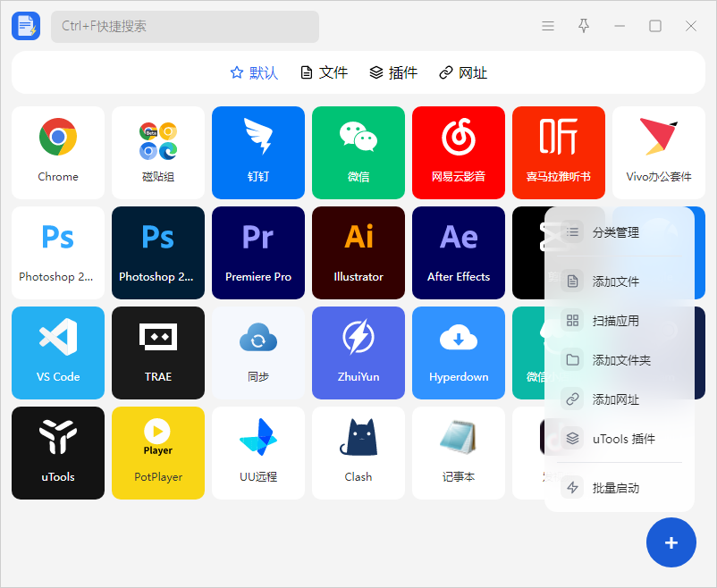Open the 磁贴组 browser group tile

(x=158, y=153)
